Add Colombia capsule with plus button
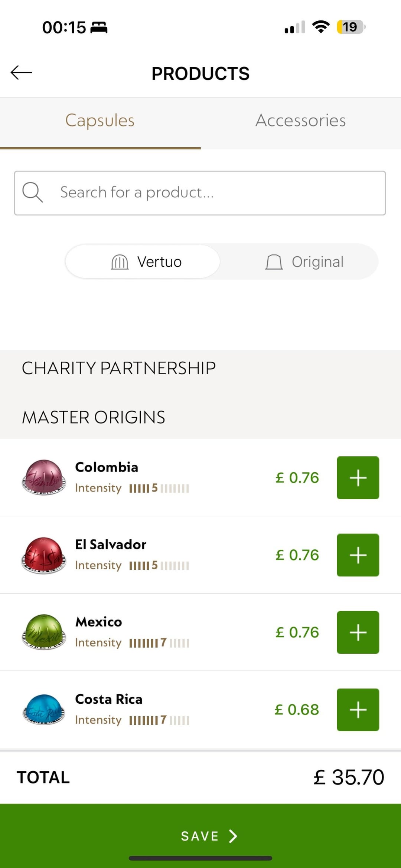The width and height of the screenshot is (401, 868). tap(358, 477)
